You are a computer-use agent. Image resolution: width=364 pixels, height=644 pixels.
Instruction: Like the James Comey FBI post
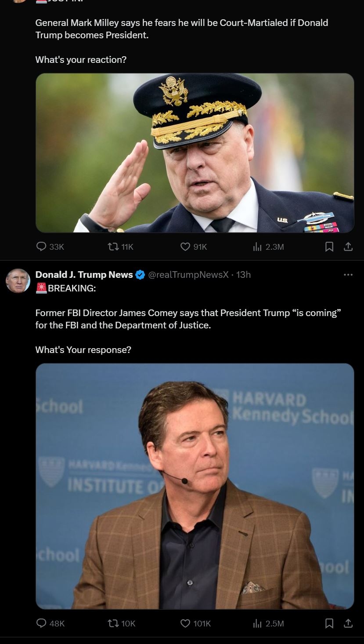186,623
